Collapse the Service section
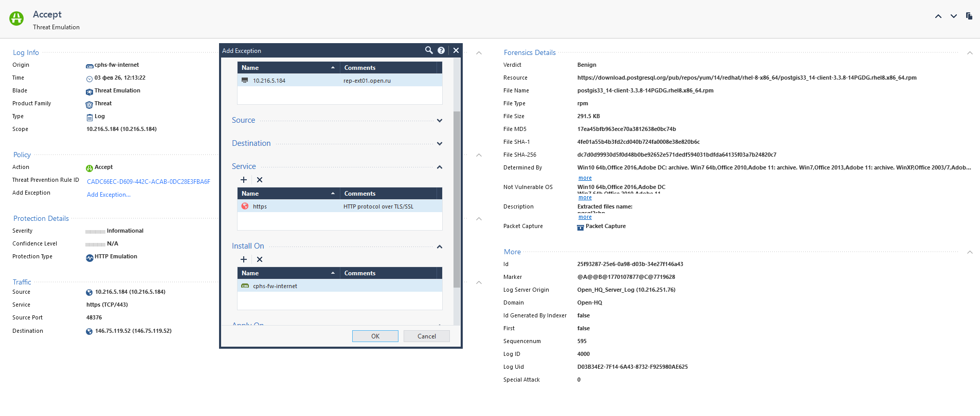The height and width of the screenshot is (416, 980). (440, 167)
